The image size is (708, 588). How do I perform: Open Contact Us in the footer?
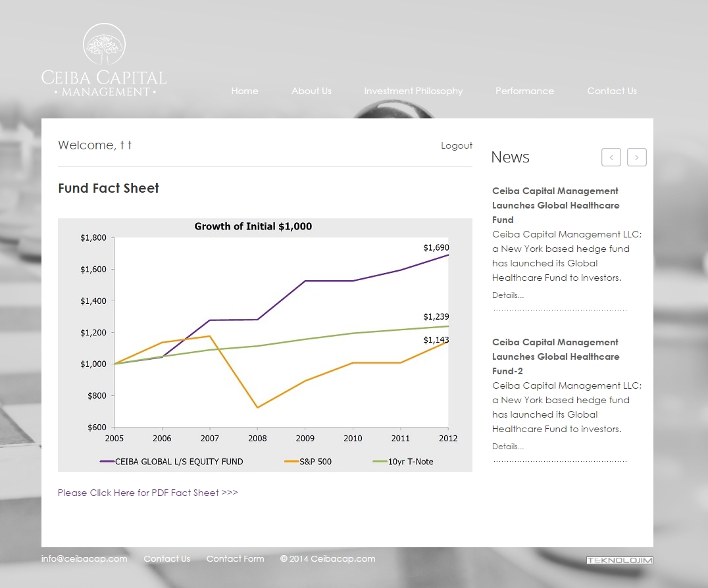pyautogui.click(x=167, y=558)
